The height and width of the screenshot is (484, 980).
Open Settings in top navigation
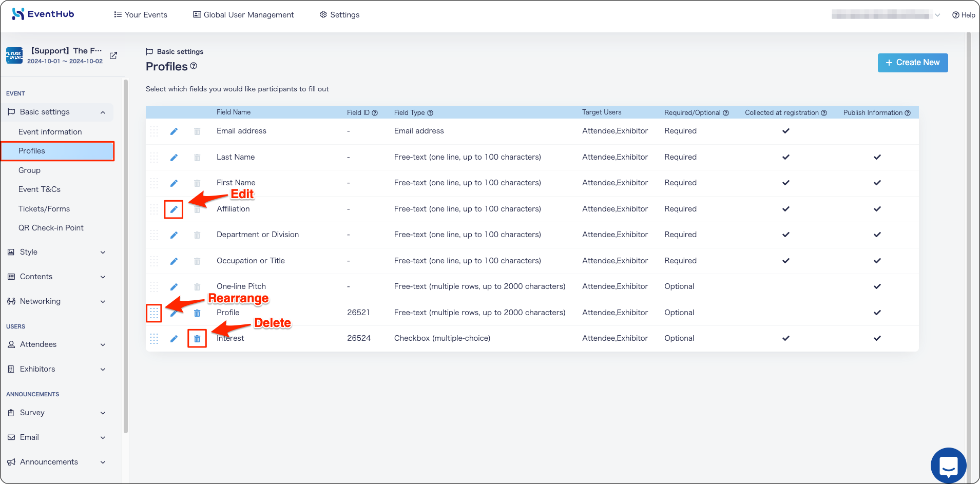click(x=339, y=15)
